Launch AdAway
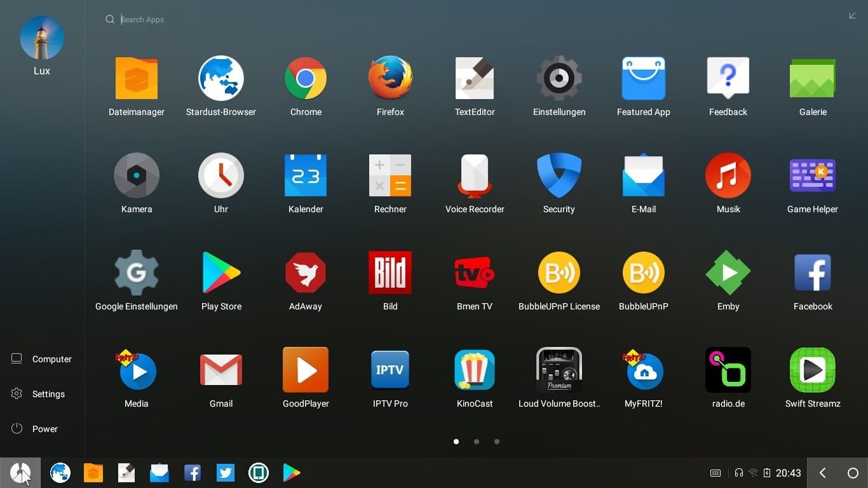 306,273
